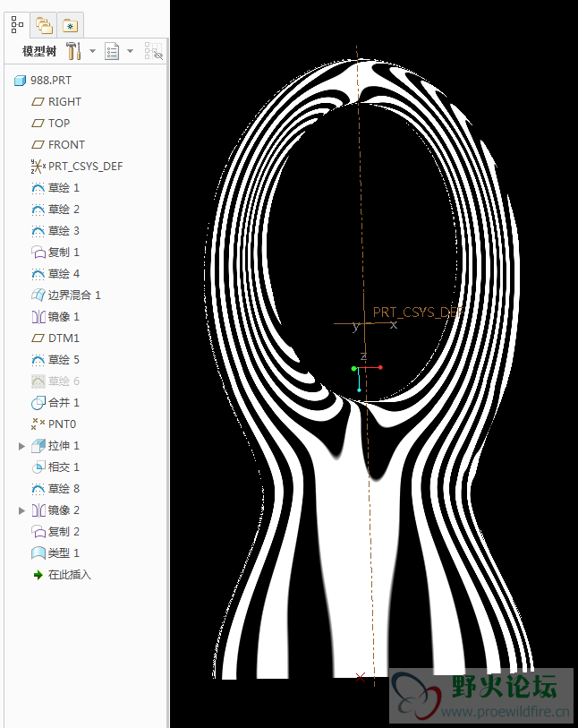
Task: Select the 在此插入 text label
Action: (70, 575)
